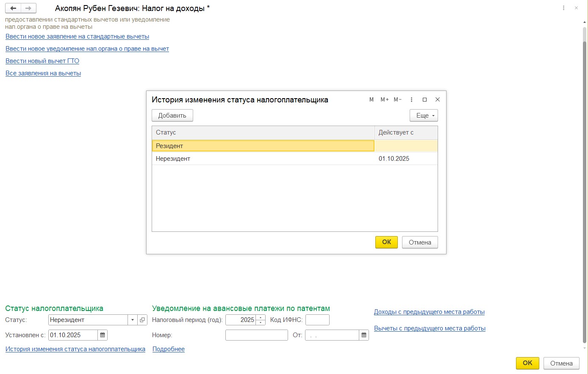Sort table by 'Действует с' column header

click(x=405, y=132)
